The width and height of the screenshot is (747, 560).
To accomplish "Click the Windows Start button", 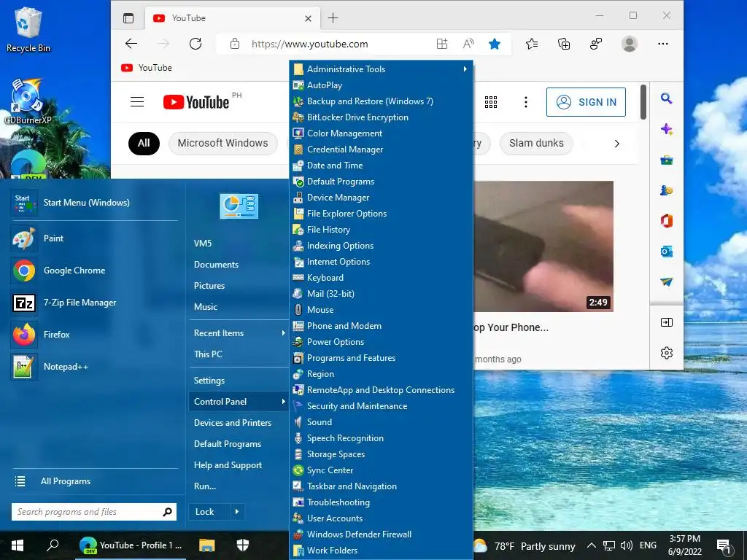I will (x=18, y=545).
